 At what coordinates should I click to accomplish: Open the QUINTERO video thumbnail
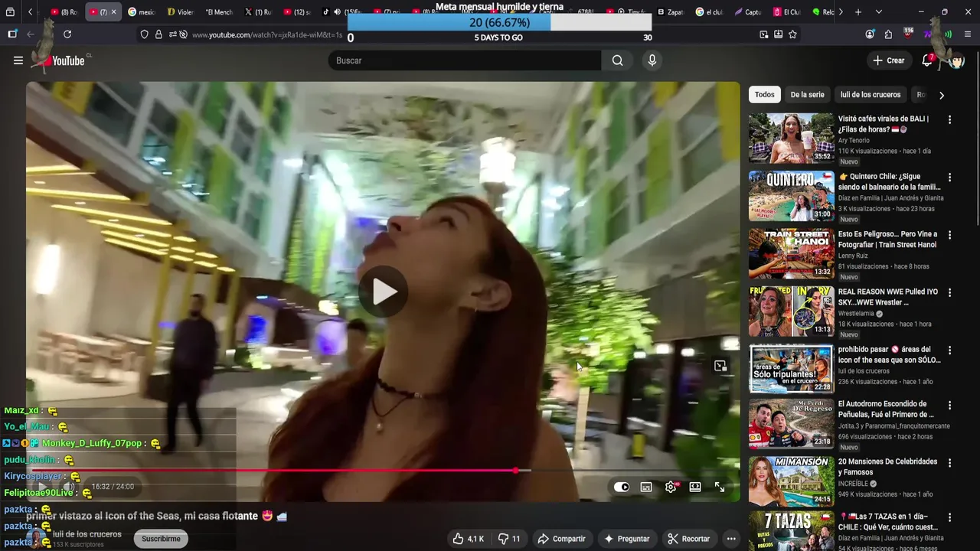point(791,196)
